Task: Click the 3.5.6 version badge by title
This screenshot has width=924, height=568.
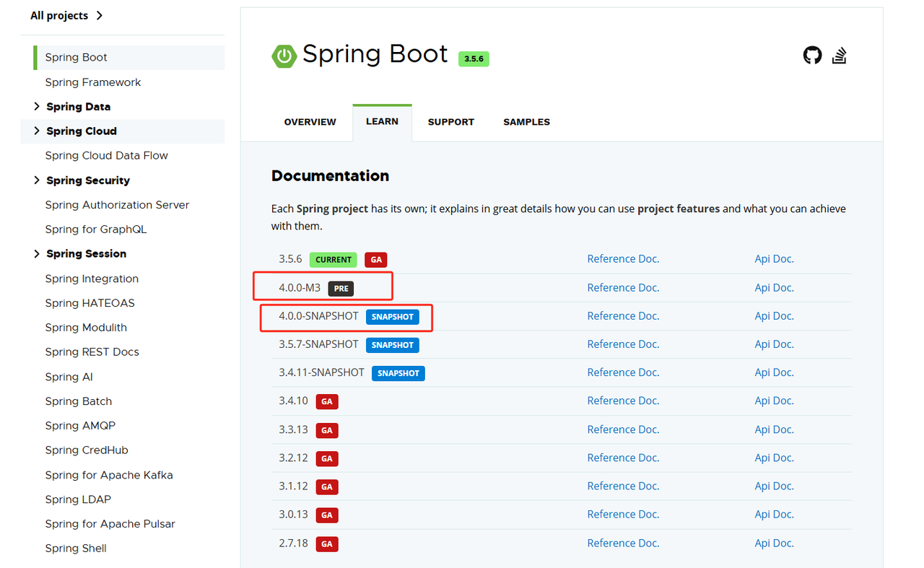Action: pos(474,58)
